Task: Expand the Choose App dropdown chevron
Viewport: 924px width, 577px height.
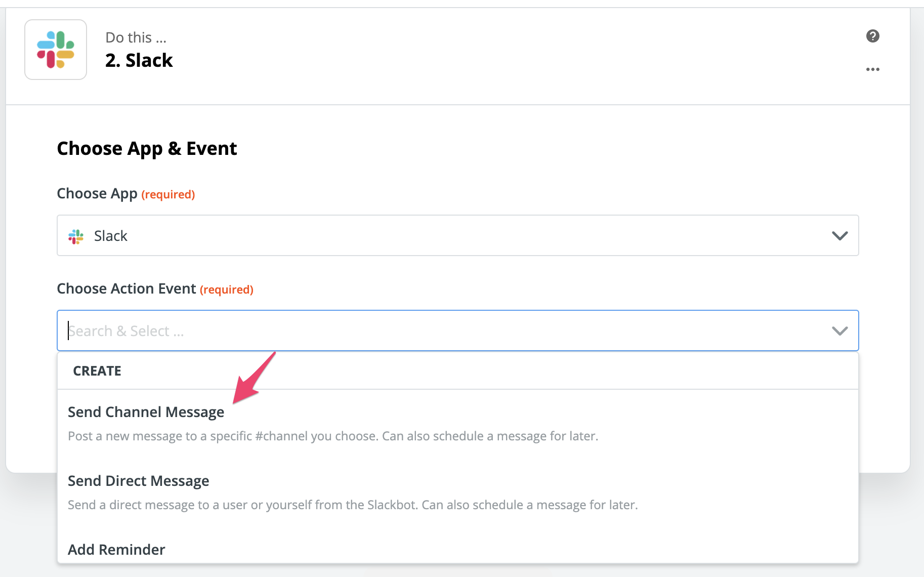Action: pyautogui.click(x=839, y=236)
